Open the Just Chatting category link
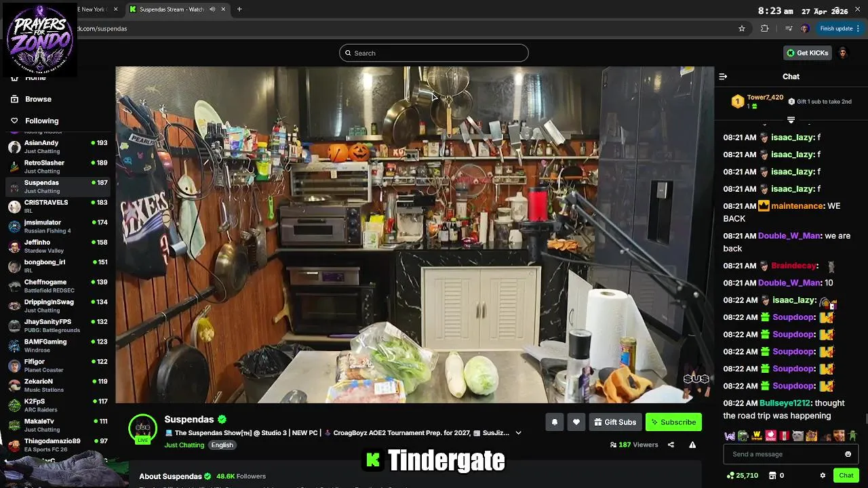The height and width of the screenshot is (488, 868). click(184, 445)
